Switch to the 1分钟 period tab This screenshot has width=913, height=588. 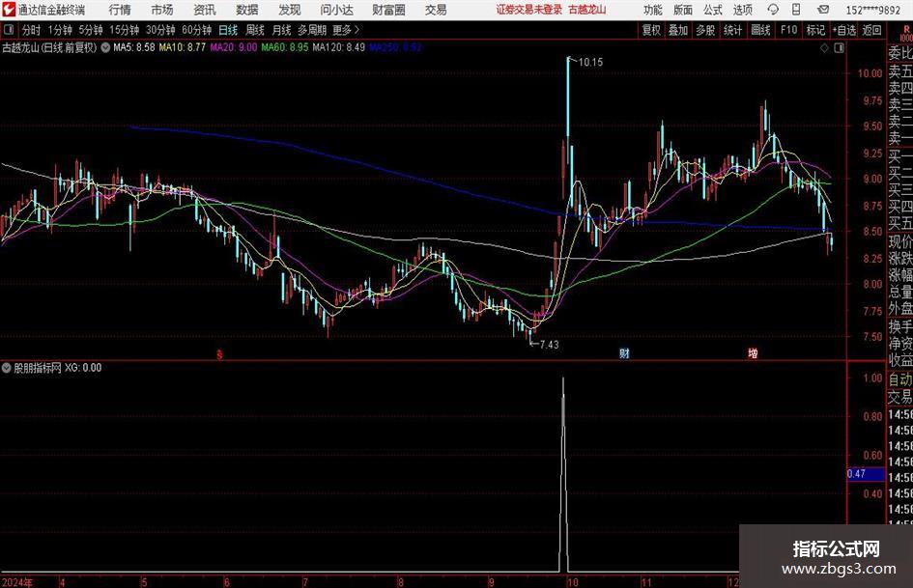coord(59,30)
